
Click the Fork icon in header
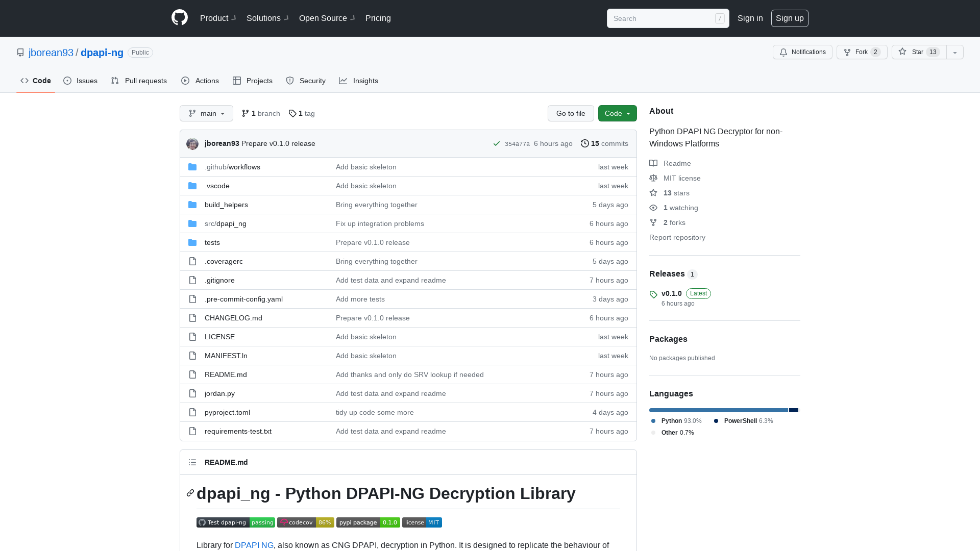click(x=847, y=52)
